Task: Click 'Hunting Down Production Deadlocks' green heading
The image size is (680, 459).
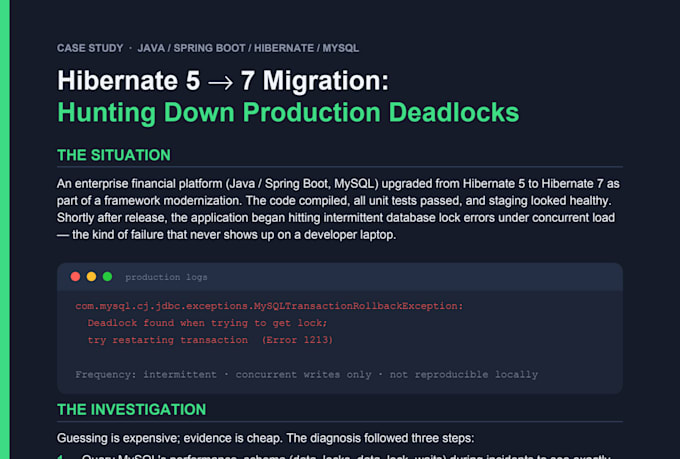Action: [x=288, y=112]
